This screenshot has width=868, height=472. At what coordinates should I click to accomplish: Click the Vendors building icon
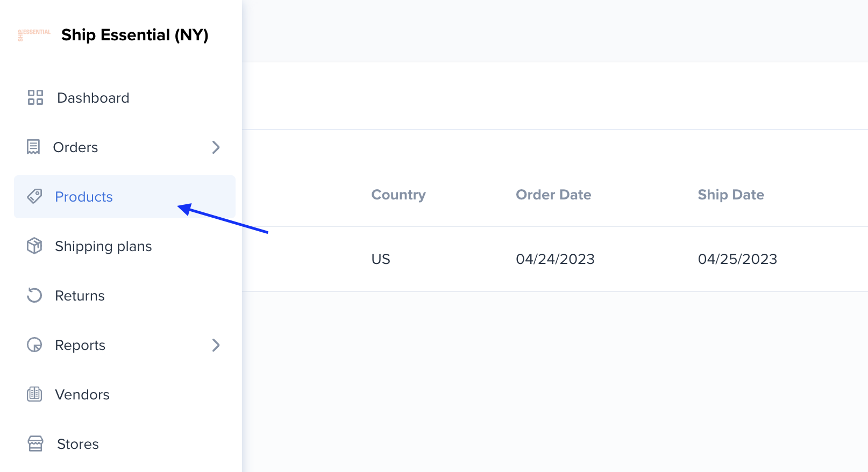(x=34, y=394)
